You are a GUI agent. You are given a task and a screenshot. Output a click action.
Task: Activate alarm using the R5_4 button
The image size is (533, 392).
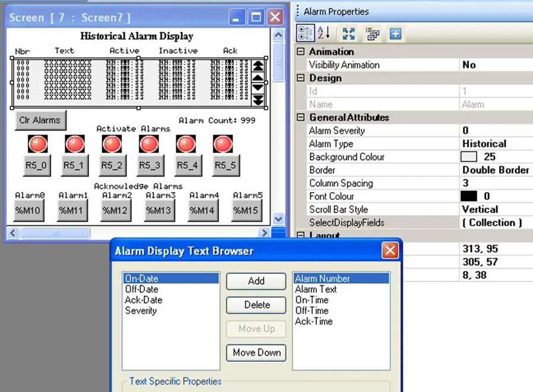[x=188, y=165]
